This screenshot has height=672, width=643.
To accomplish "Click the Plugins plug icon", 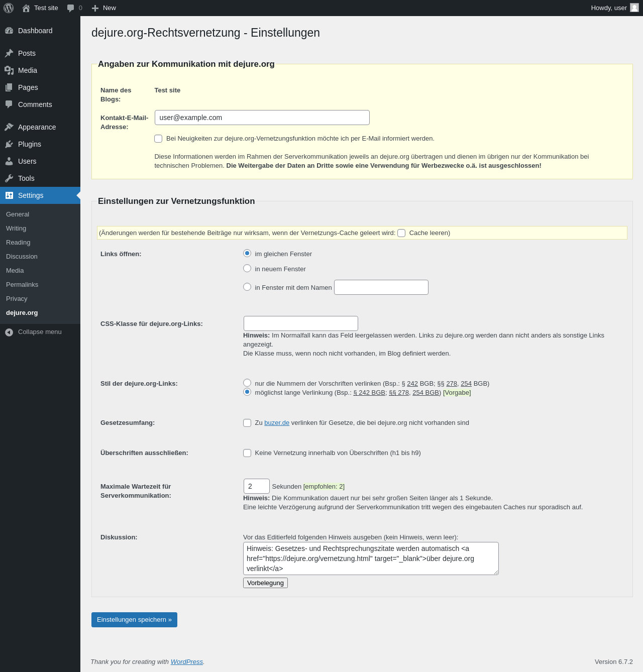I will pos(9,144).
